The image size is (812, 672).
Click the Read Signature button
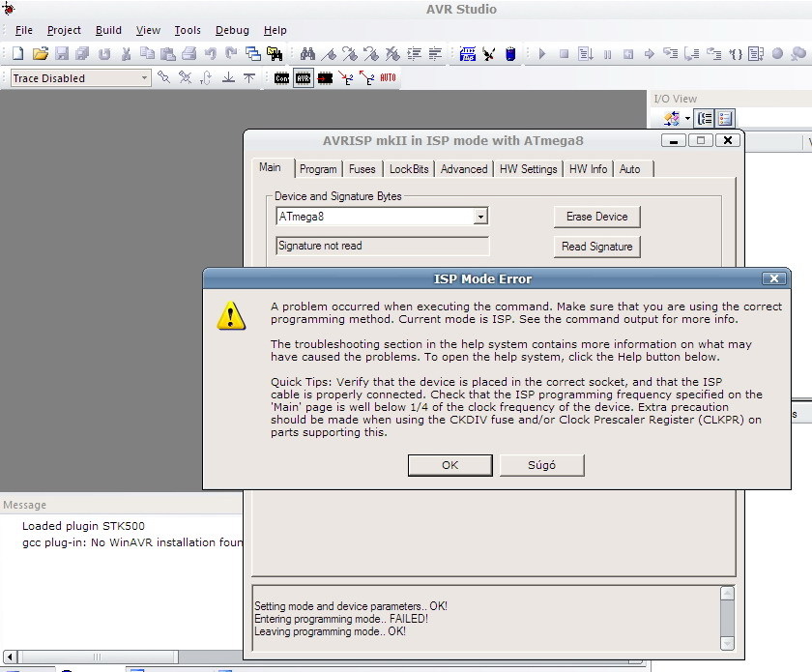[597, 247]
